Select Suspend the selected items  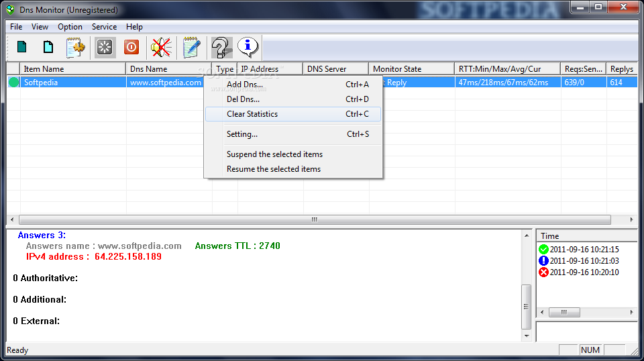click(293, 154)
